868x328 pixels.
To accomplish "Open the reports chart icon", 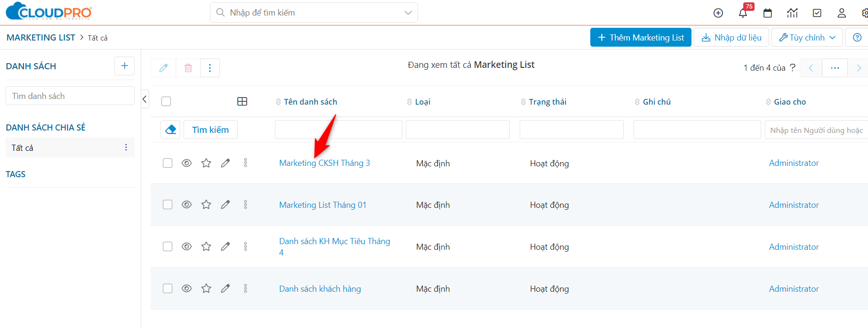I will tap(792, 13).
